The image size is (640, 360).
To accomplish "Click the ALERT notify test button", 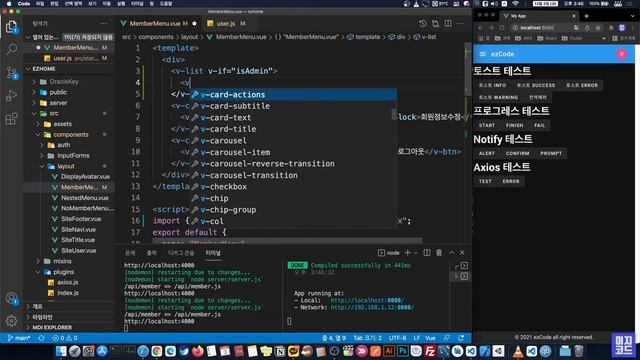I will (487, 153).
